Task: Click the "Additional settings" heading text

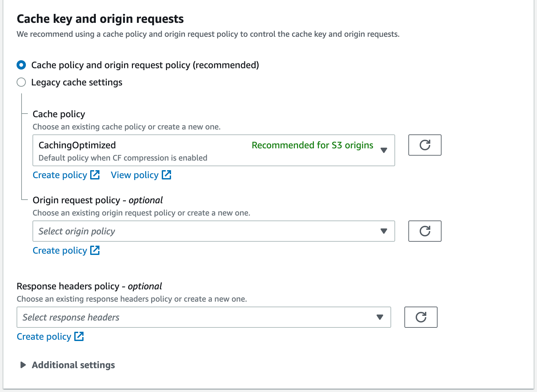Action: point(73,365)
